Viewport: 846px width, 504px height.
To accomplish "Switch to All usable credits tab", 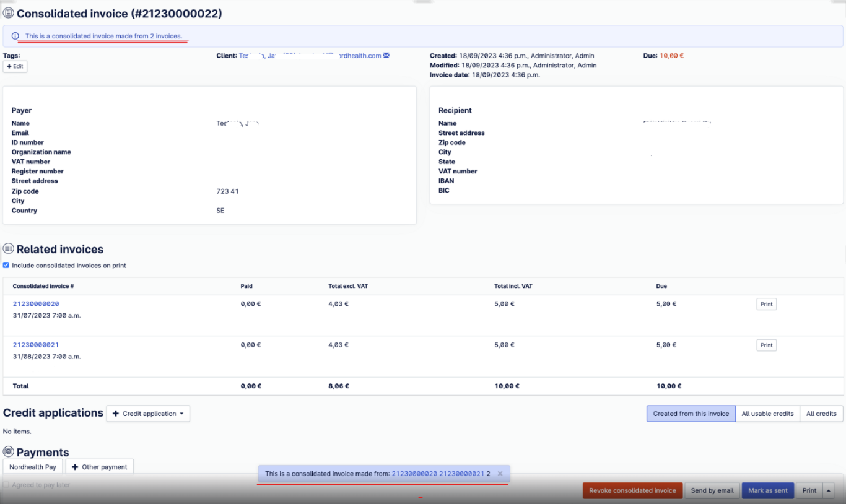I will click(x=767, y=414).
